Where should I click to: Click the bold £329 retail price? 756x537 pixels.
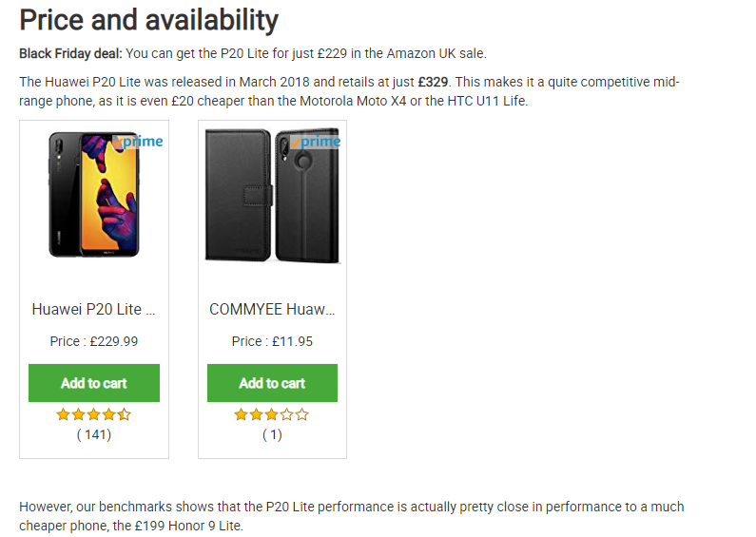click(433, 82)
